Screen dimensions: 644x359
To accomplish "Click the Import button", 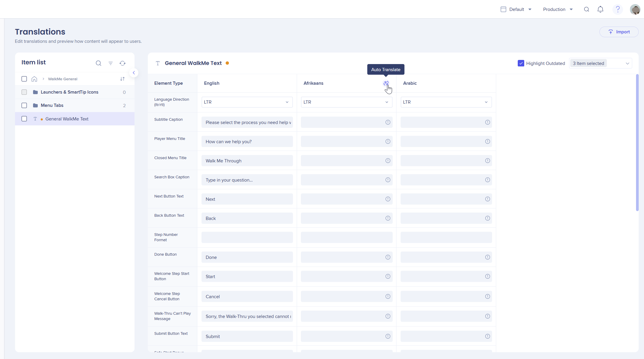I will (619, 32).
